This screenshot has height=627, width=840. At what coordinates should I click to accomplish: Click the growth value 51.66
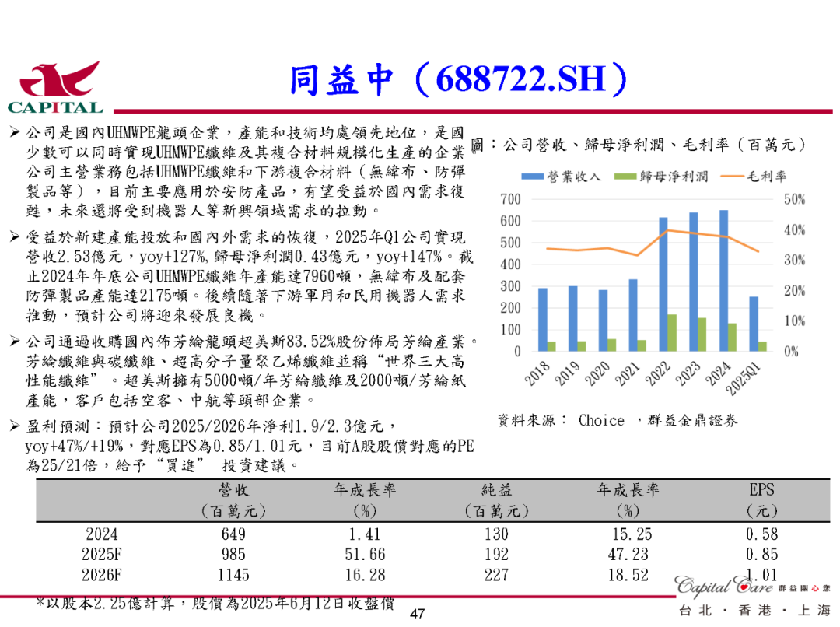pos(365,555)
